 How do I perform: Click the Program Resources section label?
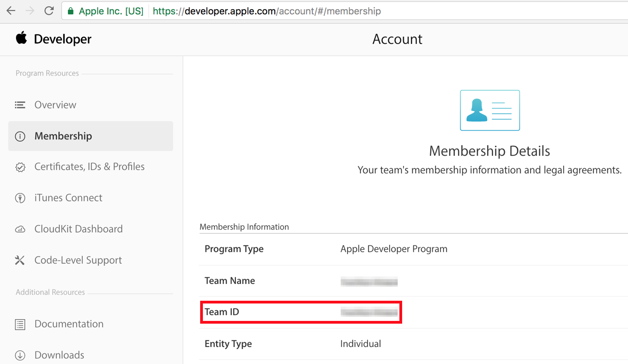click(x=47, y=73)
